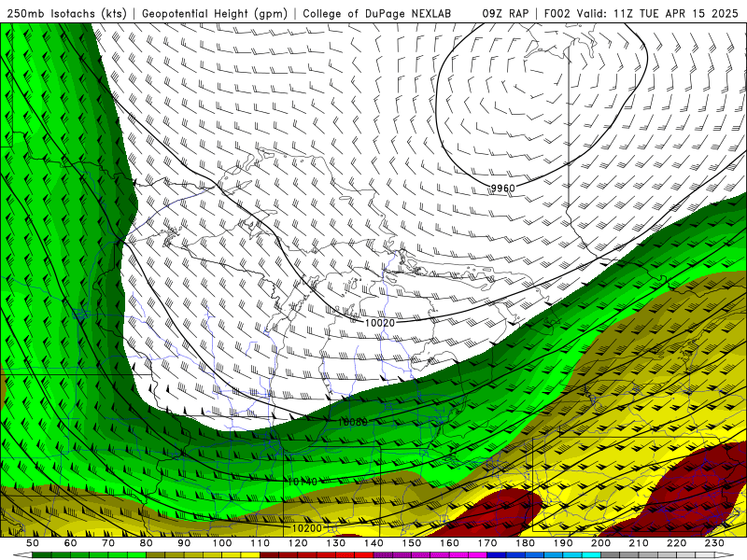This screenshot has height=560, width=747.
Task: Click the 190 value on the legend
Action: tap(563, 543)
